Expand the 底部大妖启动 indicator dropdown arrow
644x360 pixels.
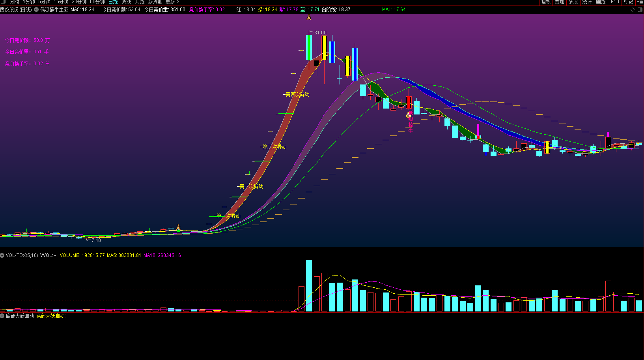click(x=2, y=316)
